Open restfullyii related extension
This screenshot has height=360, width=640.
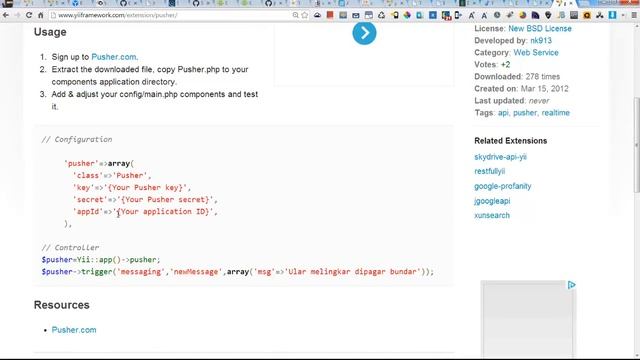489,171
